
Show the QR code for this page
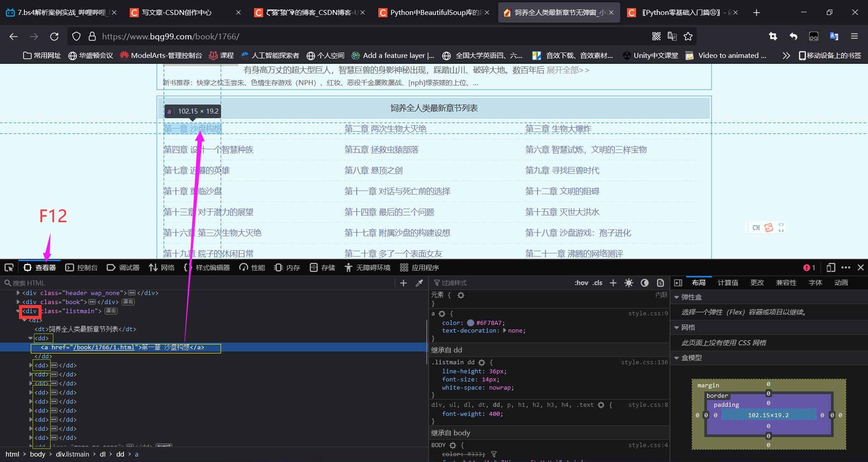coord(656,36)
